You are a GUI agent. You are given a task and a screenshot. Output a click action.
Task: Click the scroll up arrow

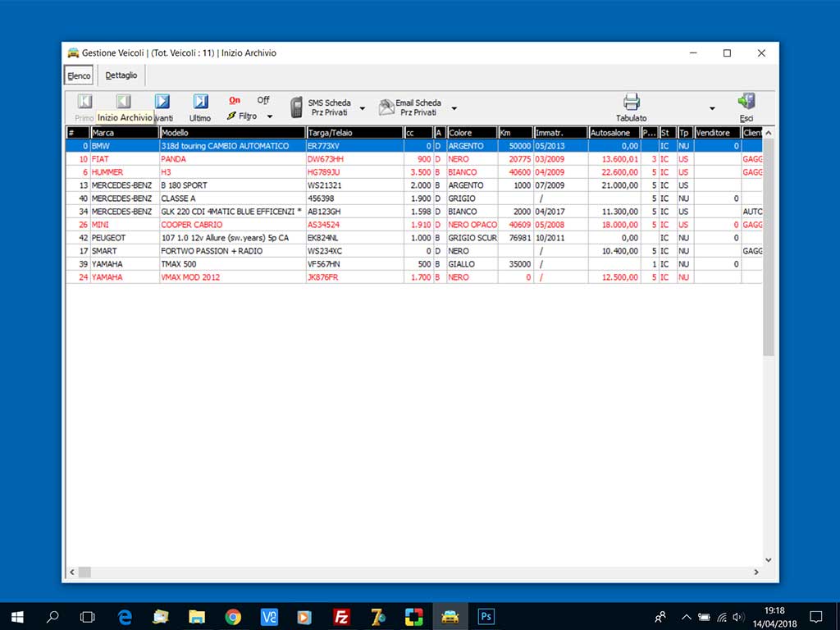pyautogui.click(x=768, y=132)
